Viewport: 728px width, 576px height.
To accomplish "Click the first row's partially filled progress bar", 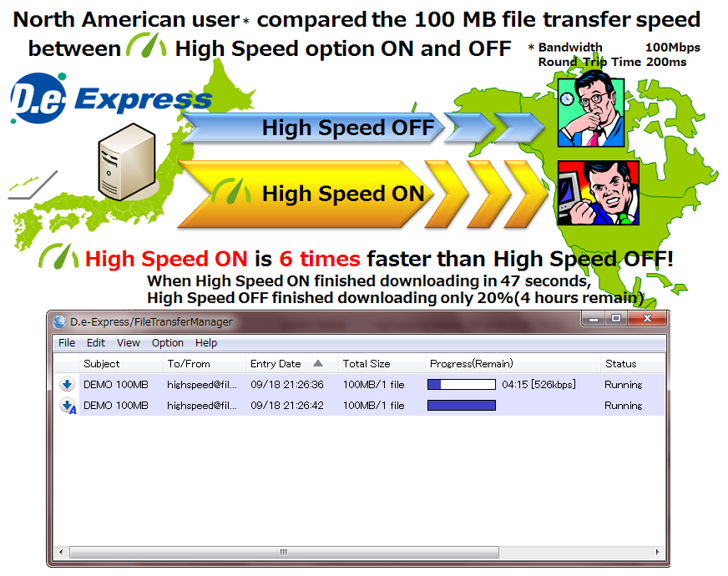I will (461, 385).
